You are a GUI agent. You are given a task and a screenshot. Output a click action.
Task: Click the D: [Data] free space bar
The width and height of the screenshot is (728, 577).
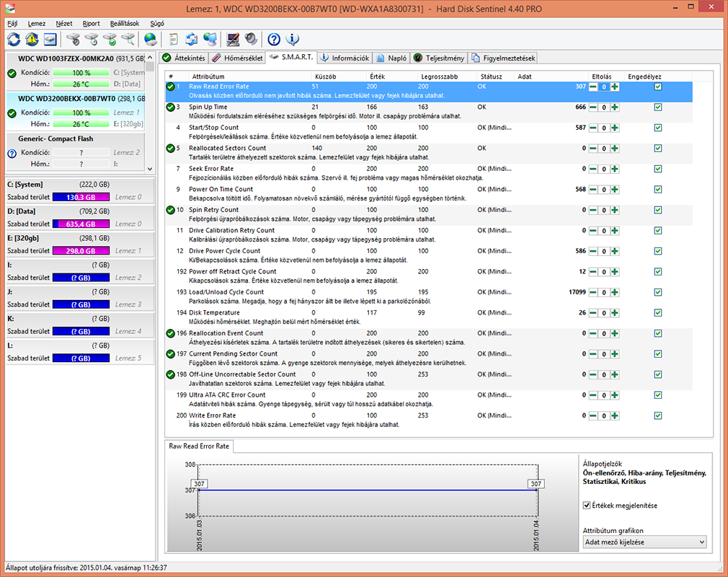pos(81,224)
